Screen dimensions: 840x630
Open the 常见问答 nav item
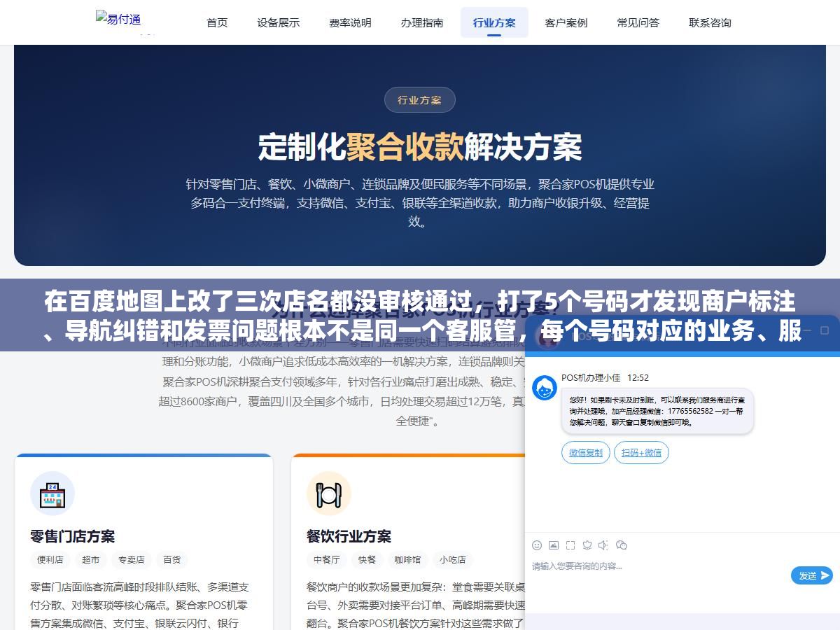pos(638,22)
